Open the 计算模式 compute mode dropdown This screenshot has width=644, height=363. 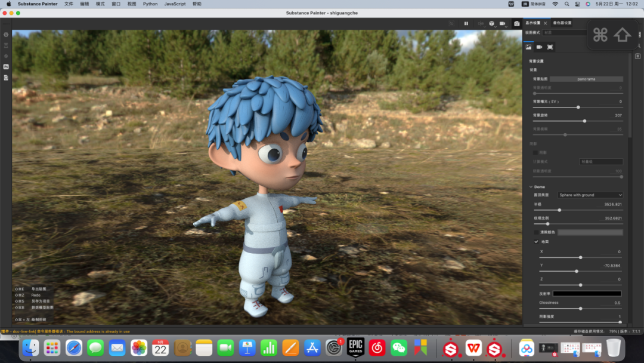tap(601, 162)
